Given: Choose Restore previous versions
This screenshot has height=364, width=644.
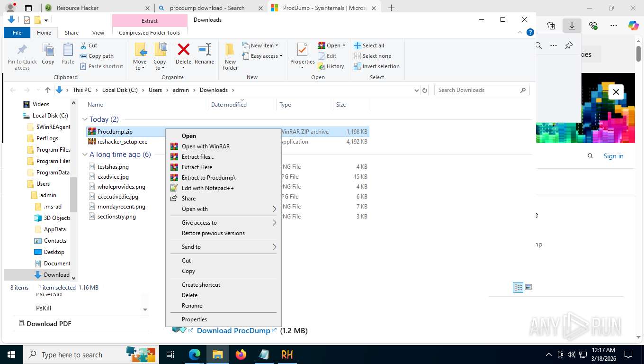Looking at the screenshot, I should pyautogui.click(x=223, y=233).
